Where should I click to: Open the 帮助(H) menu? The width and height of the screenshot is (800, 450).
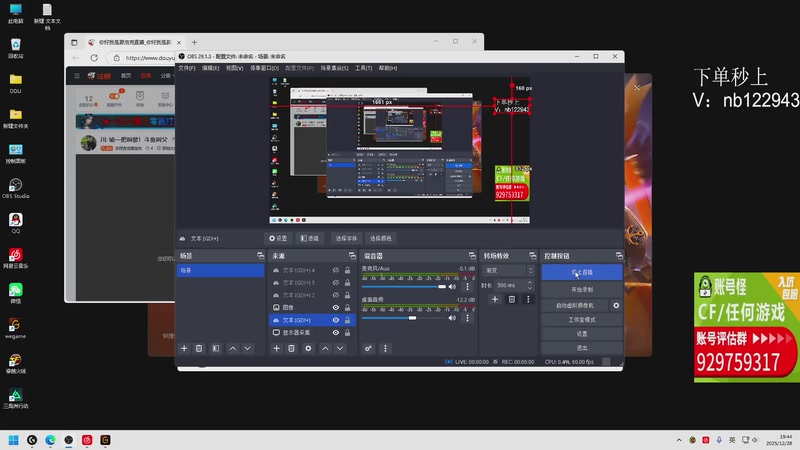pyautogui.click(x=388, y=68)
